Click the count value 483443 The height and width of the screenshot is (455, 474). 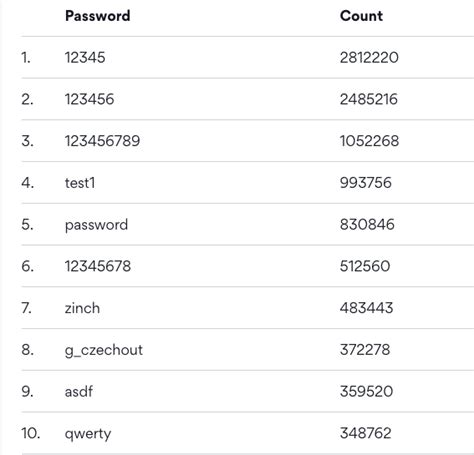pyautogui.click(x=366, y=308)
